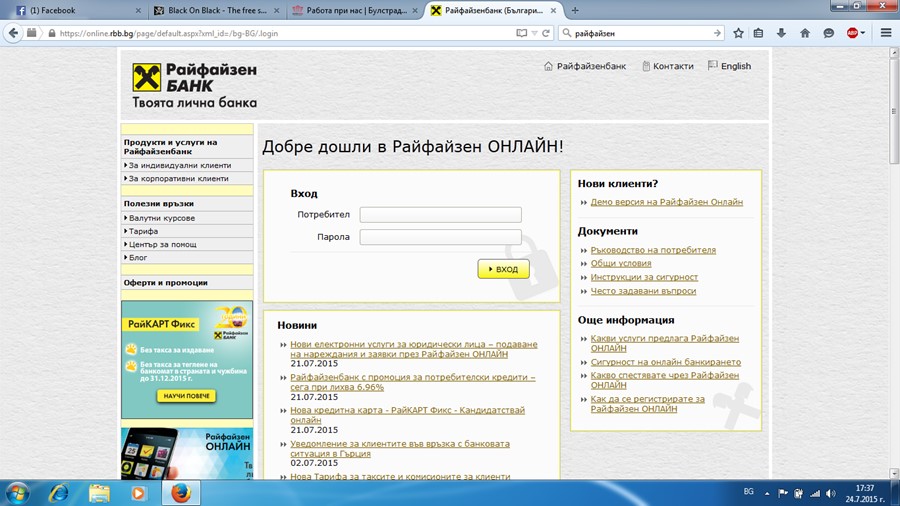Click the Потребител username field

[440, 215]
